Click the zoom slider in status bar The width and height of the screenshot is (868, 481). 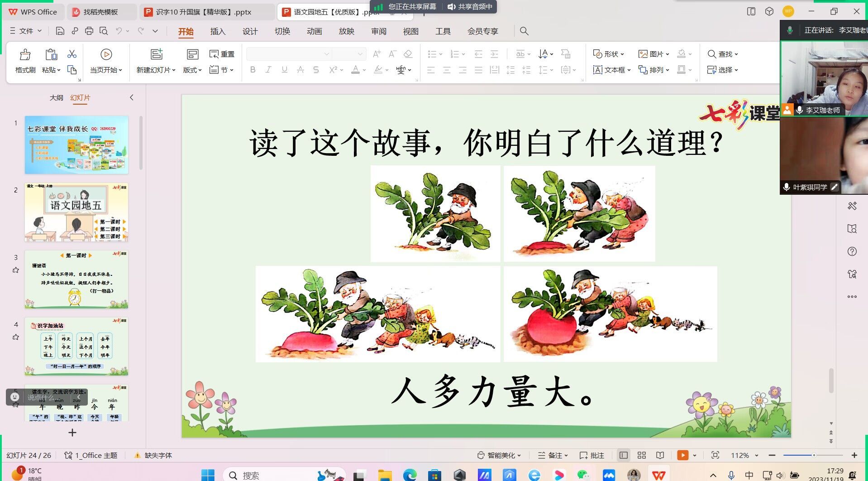pyautogui.click(x=813, y=455)
